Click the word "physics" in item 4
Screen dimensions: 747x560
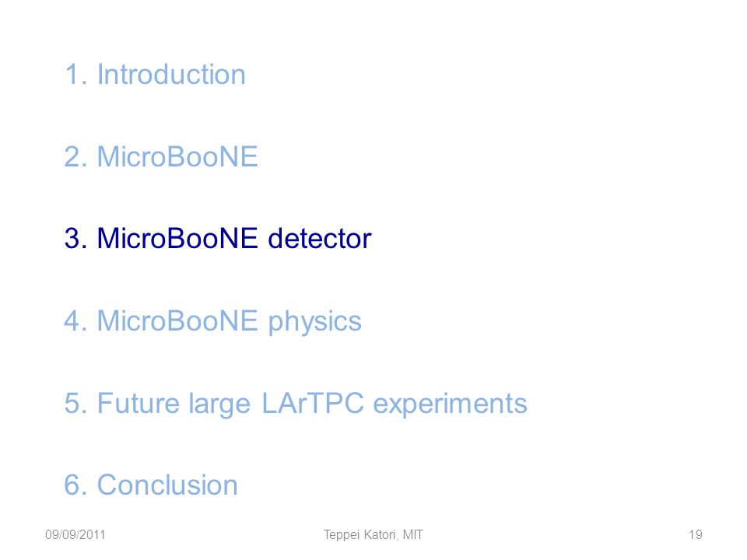tap(315, 322)
